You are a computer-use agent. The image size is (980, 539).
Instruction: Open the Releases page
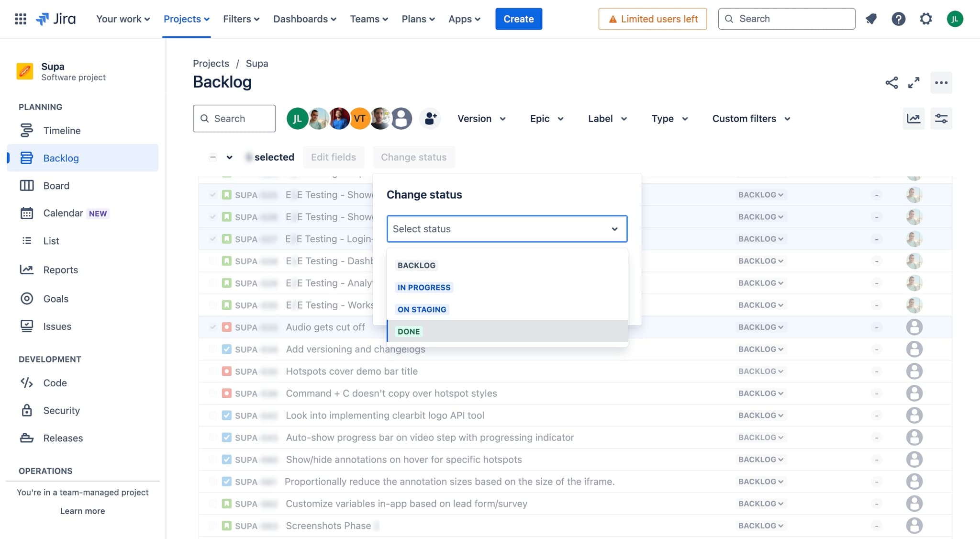tap(64, 438)
